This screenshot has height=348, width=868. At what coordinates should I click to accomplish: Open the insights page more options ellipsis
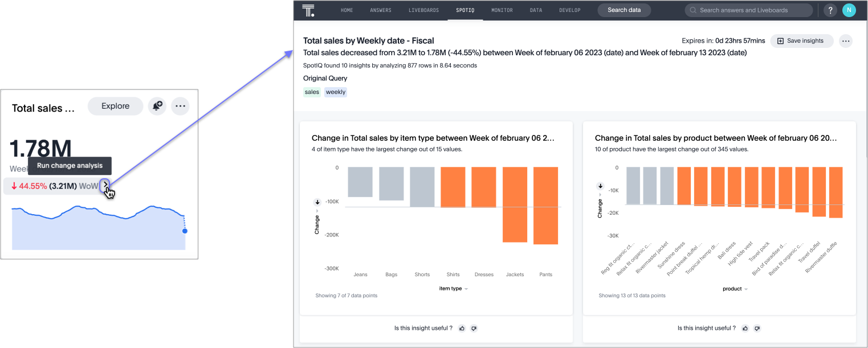coord(846,41)
